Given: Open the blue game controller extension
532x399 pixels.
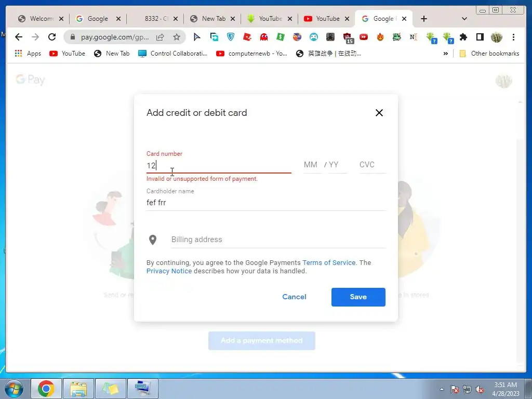Looking at the screenshot, I should (313, 37).
